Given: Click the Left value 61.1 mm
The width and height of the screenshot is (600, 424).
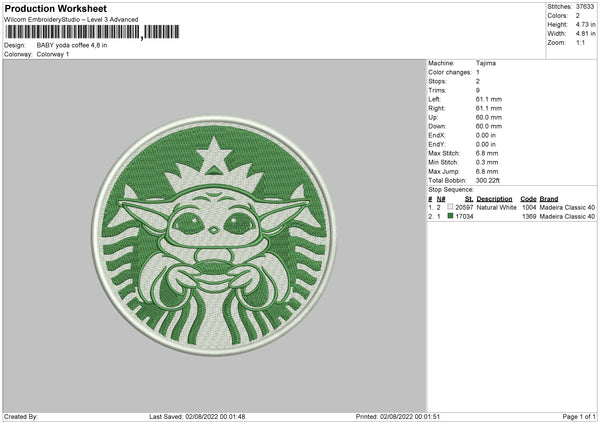Looking at the screenshot, I should (x=489, y=99).
